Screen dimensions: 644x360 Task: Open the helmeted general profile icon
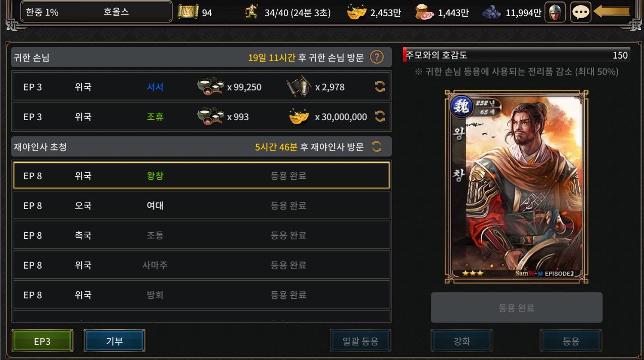click(555, 12)
